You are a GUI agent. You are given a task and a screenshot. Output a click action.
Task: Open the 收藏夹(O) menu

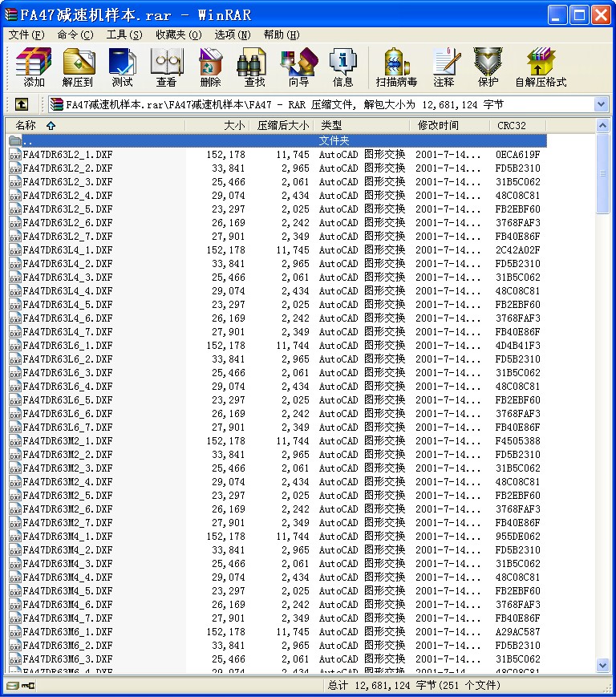click(179, 34)
